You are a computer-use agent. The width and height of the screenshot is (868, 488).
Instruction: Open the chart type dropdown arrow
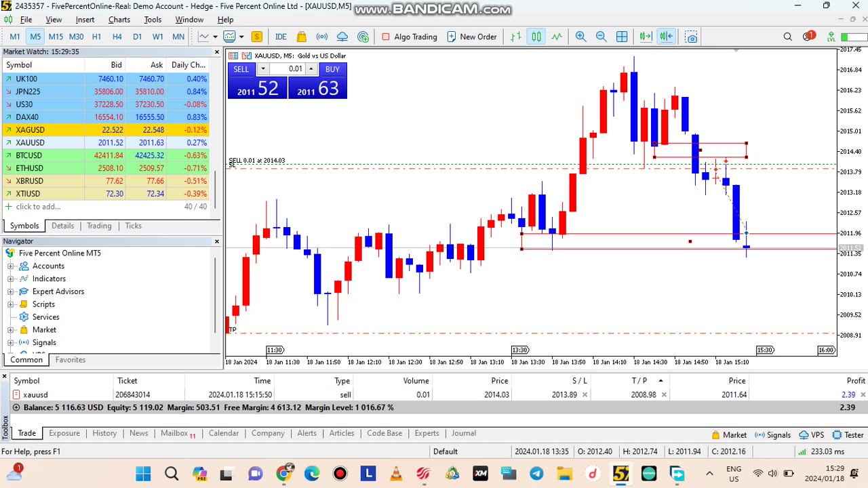tap(215, 37)
